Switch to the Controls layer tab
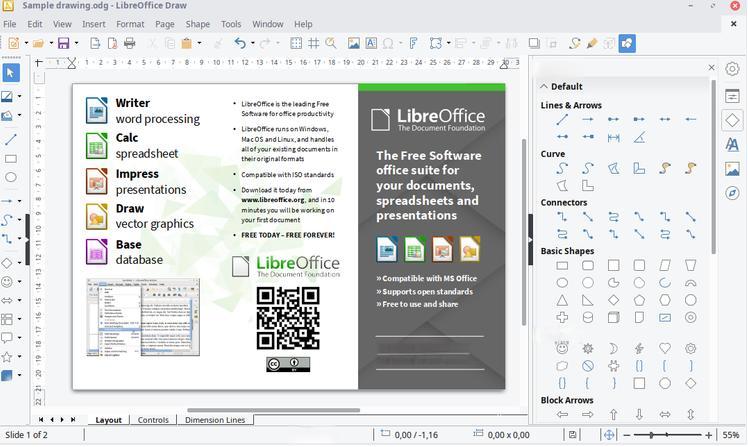This screenshot has height=447, width=748. point(153,420)
